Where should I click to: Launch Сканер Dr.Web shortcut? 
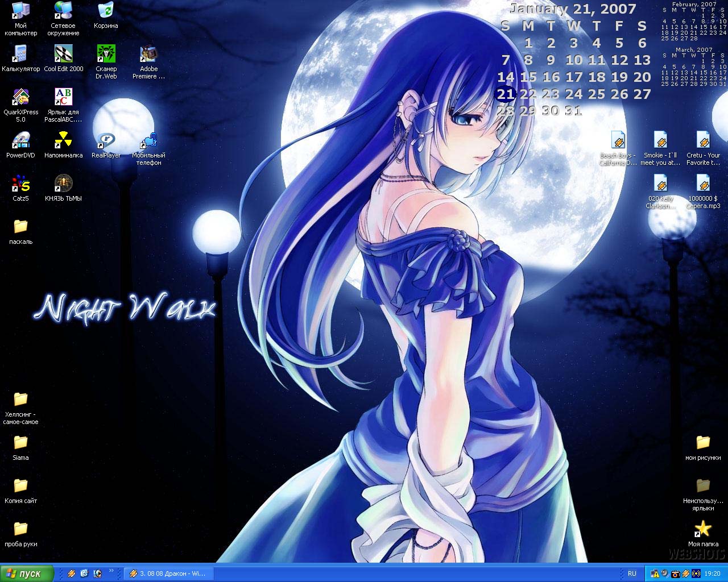point(106,62)
